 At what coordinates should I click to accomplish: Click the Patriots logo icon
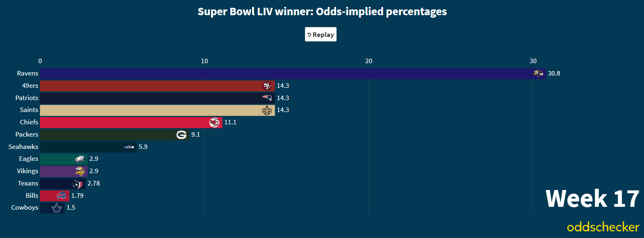(267, 98)
